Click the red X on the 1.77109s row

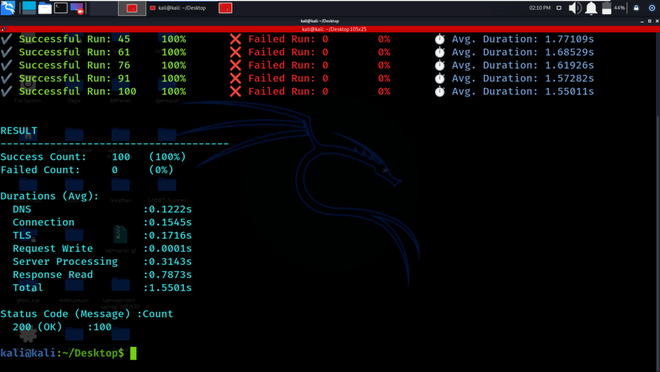click(x=236, y=39)
